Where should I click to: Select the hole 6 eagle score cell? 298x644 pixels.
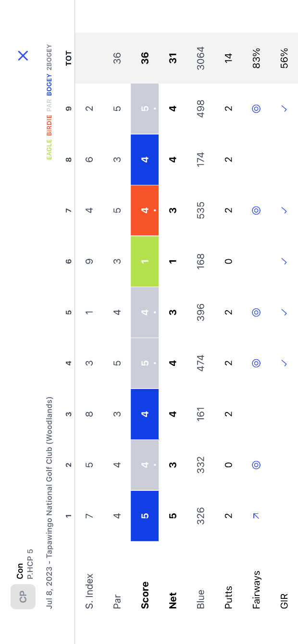(x=145, y=261)
